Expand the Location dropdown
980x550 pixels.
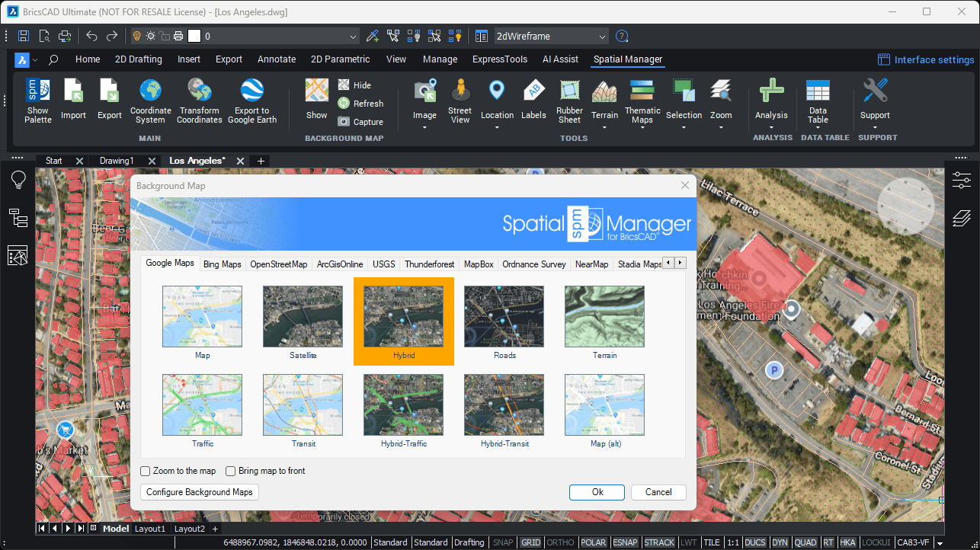tap(497, 126)
